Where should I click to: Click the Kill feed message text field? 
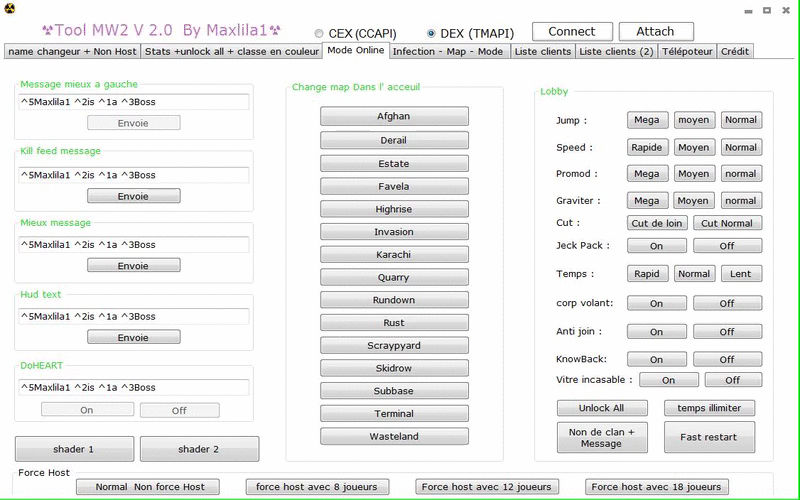tap(134, 175)
